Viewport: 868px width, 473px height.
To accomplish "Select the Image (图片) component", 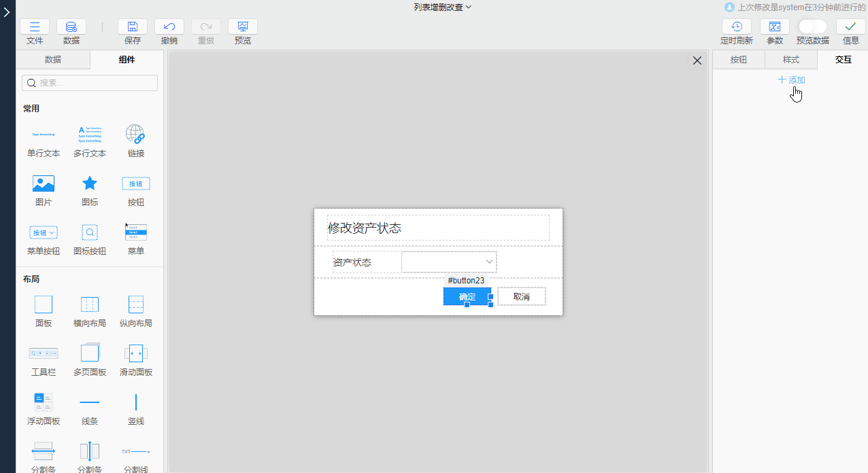I will (44, 184).
